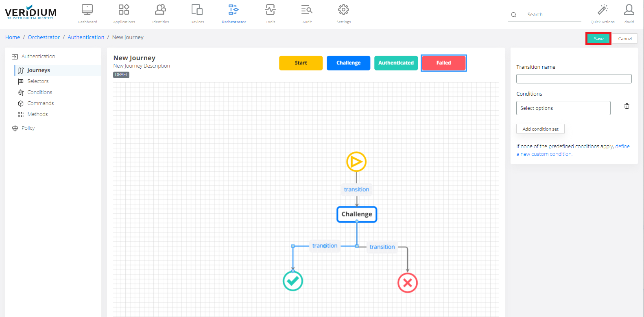The height and width of the screenshot is (317, 644).
Task: Open Commands in the sidebar menu
Action: click(x=40, y=103)
